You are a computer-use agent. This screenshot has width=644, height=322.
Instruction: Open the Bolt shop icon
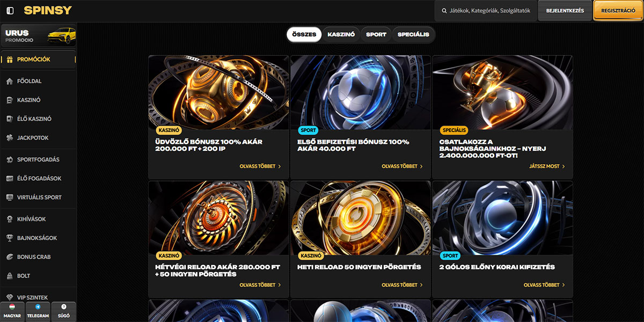tap(10, 276)
